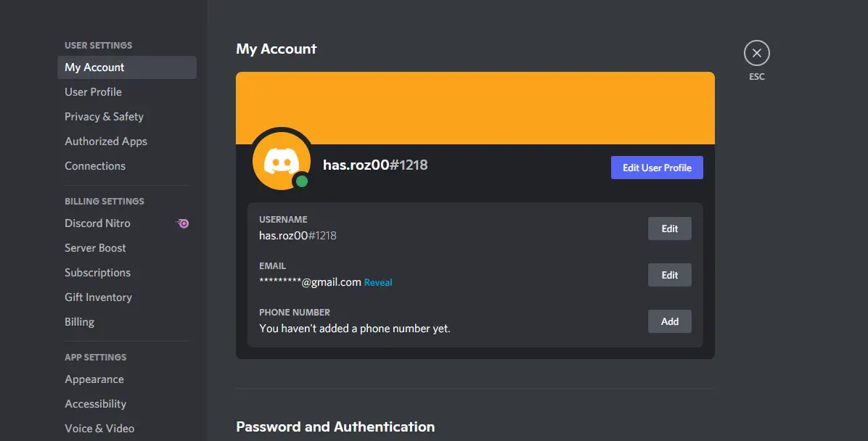Open User Profile settings
The width and height of the screenshot is (868, 441).
[127, 92]
